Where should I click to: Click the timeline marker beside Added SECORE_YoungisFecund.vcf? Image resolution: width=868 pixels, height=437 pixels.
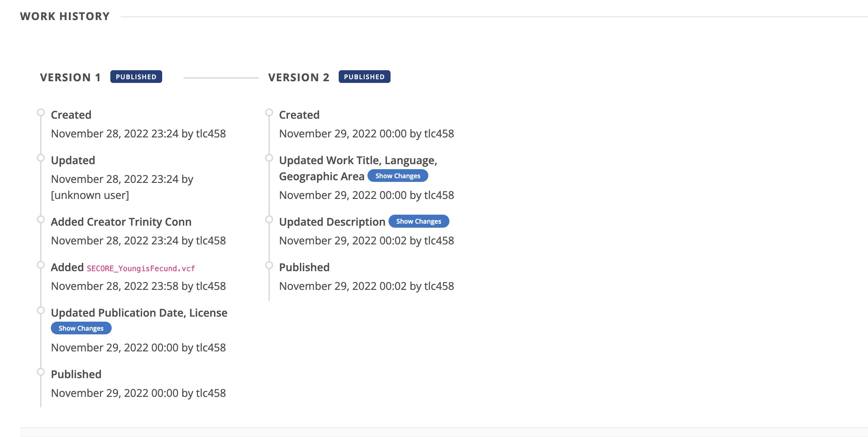41,264
